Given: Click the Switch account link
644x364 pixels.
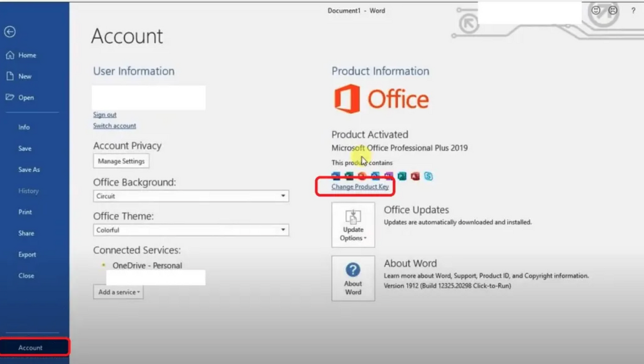Looking at the screenshot, I should coord(114,126).
